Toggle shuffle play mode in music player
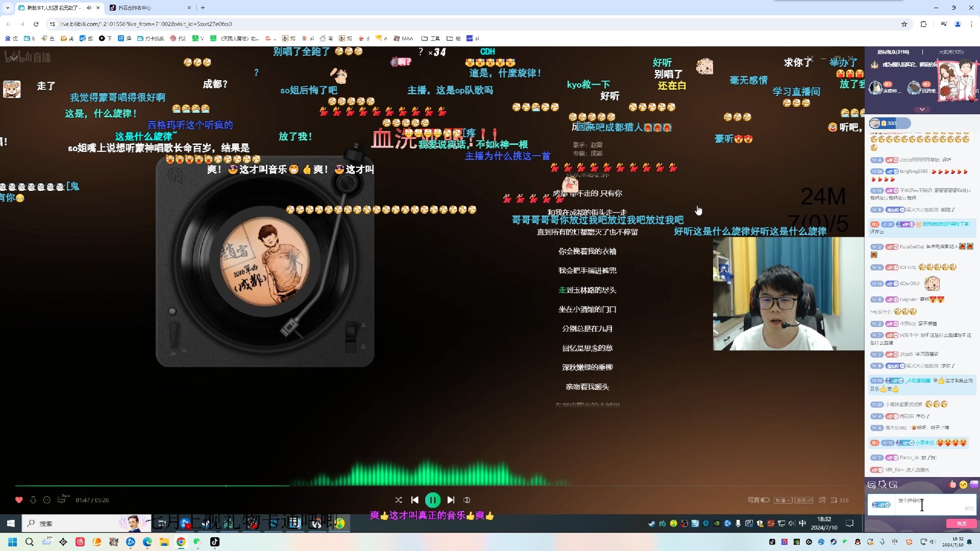 (399, 500)
